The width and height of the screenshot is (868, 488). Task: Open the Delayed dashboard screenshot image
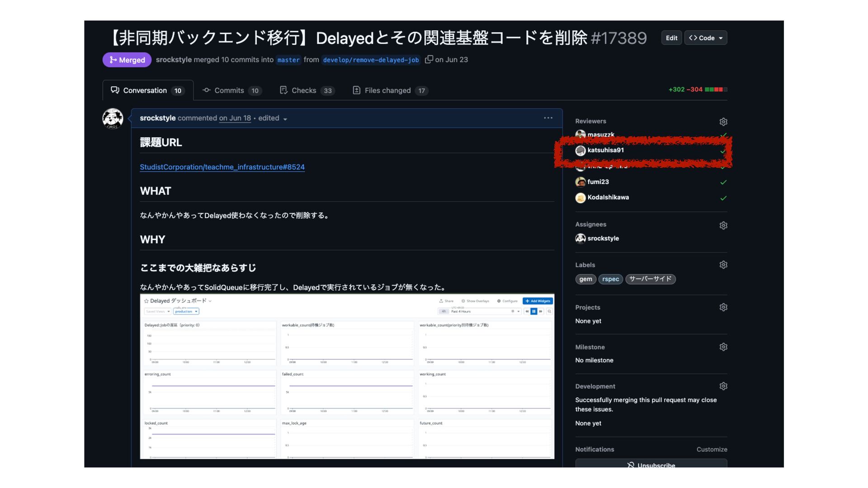pyautogui.click(x=347, y=376)
